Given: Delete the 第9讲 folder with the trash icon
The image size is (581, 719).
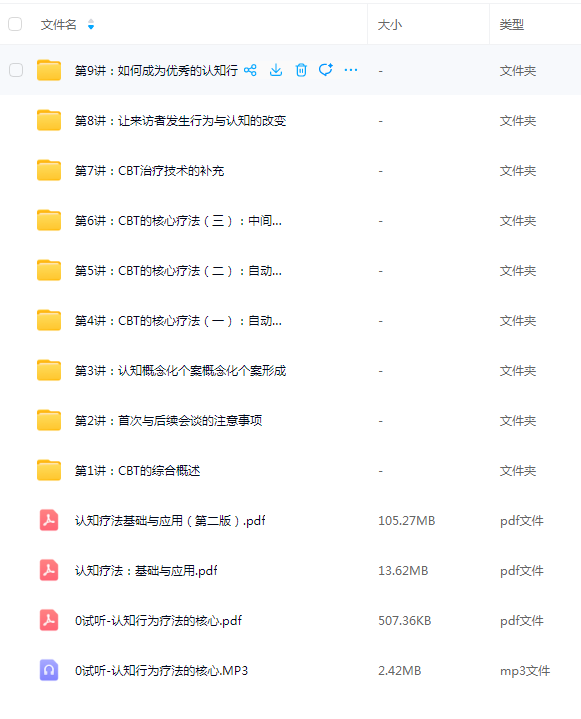Looking at the screenshot, I should tap(301, 70).
